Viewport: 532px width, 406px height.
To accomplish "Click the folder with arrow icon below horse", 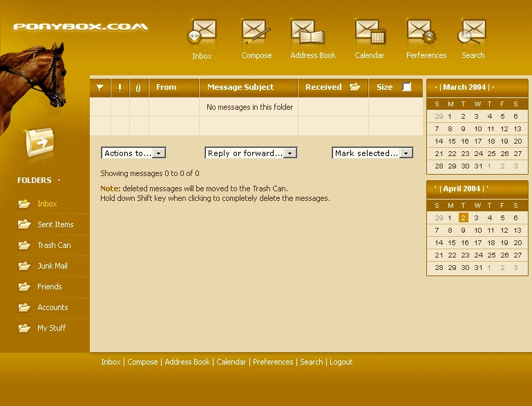I will (40, 142).
